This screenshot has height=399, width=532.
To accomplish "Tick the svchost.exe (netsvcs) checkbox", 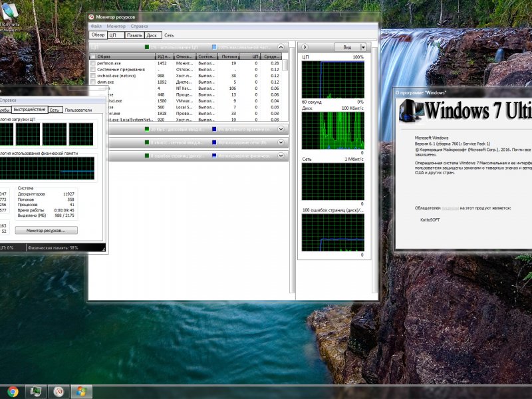I will 93,76.
